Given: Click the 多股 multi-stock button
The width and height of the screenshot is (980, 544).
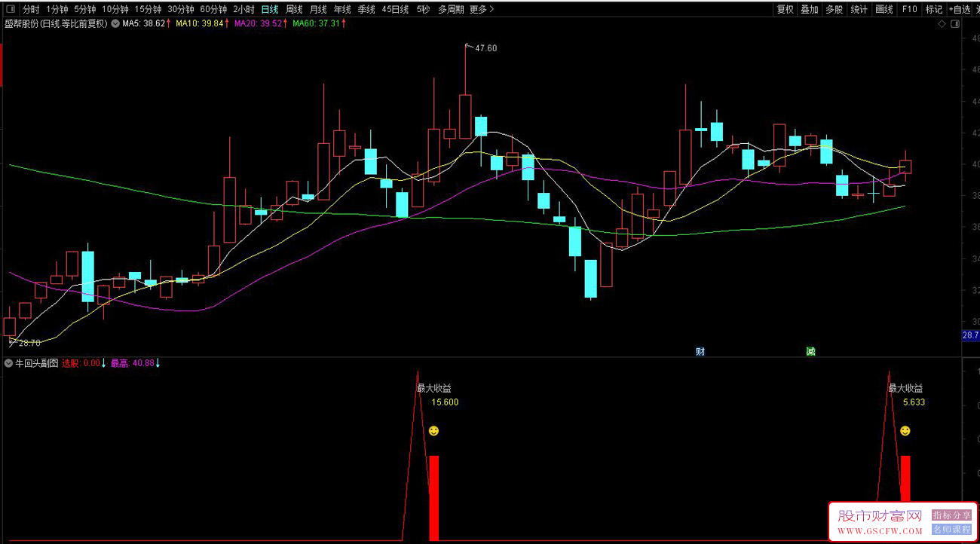Looking at the screenshot, I should click(834, 10).
